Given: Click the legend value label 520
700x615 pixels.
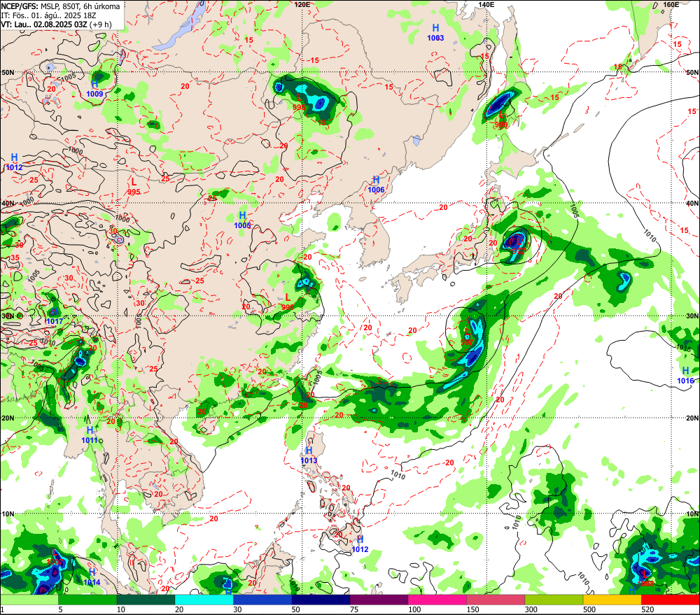Looking at the screenshot, I should 647,609.
